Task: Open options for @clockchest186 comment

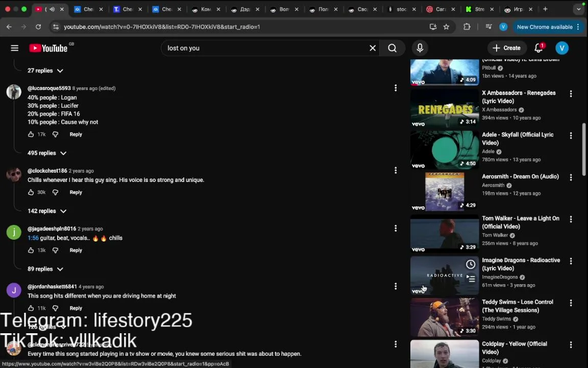Action: coord(395,171)
